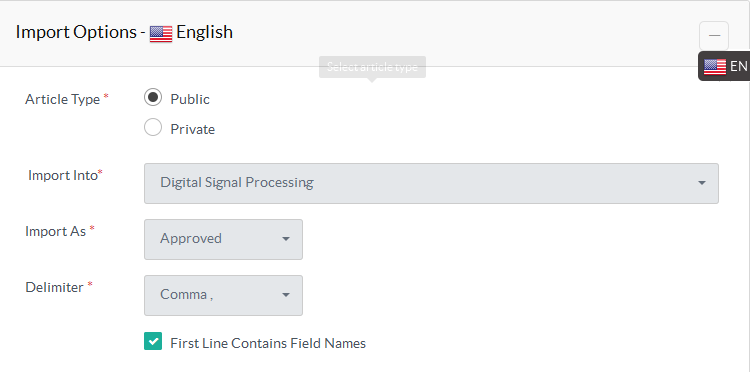Click the US flag in panel header
This screenshot has height=372, width=750.
(161, 33)
